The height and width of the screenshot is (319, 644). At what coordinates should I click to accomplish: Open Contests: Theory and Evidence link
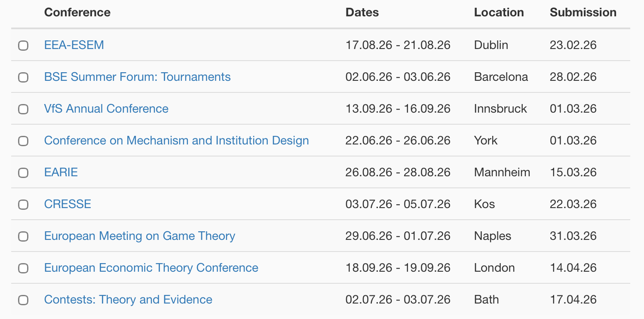pos(128,300)
